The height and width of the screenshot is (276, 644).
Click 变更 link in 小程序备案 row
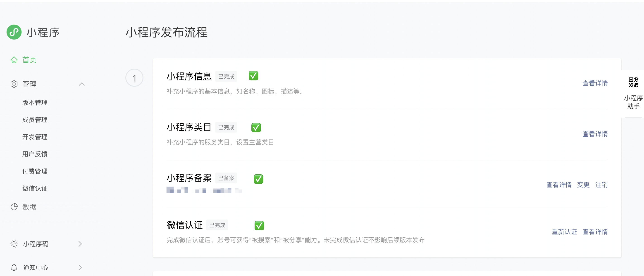583,185
